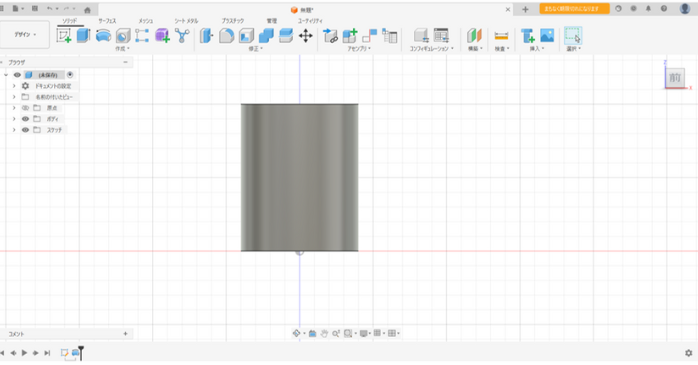Open the notifications bell

(x=648, y=8)
